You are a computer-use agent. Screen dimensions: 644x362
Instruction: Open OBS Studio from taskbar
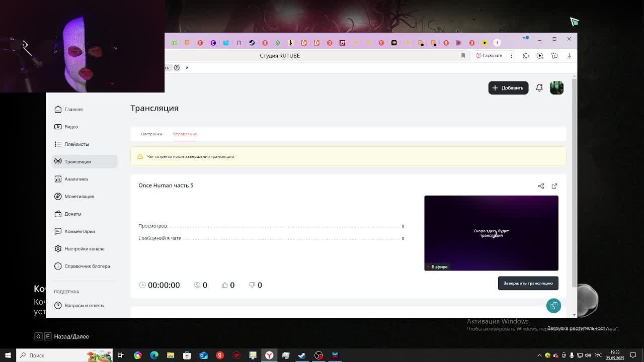coord(318,355)
